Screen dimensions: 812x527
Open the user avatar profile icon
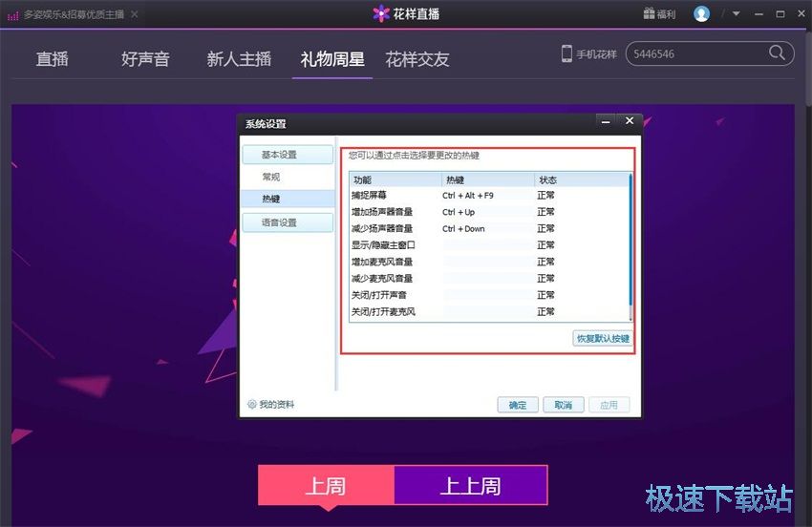point(701,14)
